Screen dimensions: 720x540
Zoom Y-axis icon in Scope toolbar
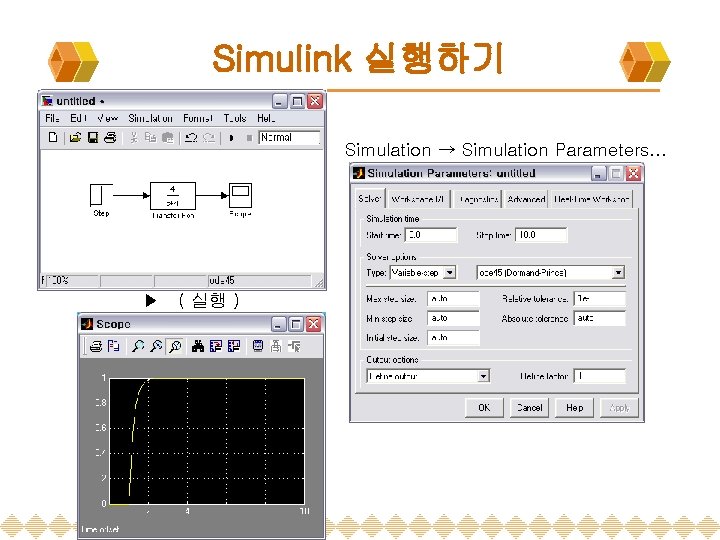pos(174,346)
